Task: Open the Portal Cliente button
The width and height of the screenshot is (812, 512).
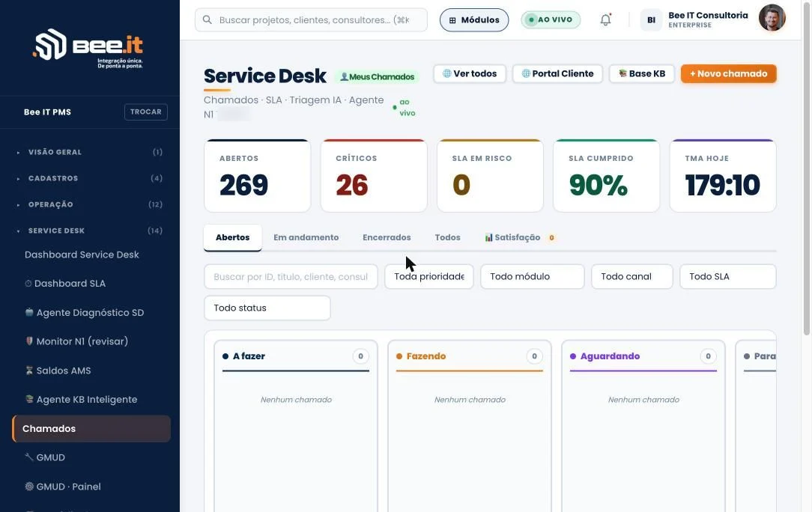Action: [557, 73]
